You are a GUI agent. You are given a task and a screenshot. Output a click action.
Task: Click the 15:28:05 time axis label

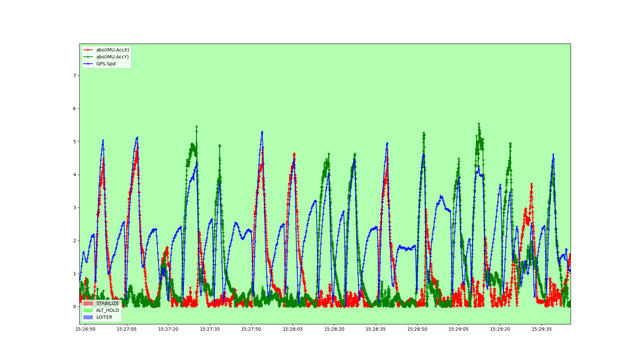point(293,329)
